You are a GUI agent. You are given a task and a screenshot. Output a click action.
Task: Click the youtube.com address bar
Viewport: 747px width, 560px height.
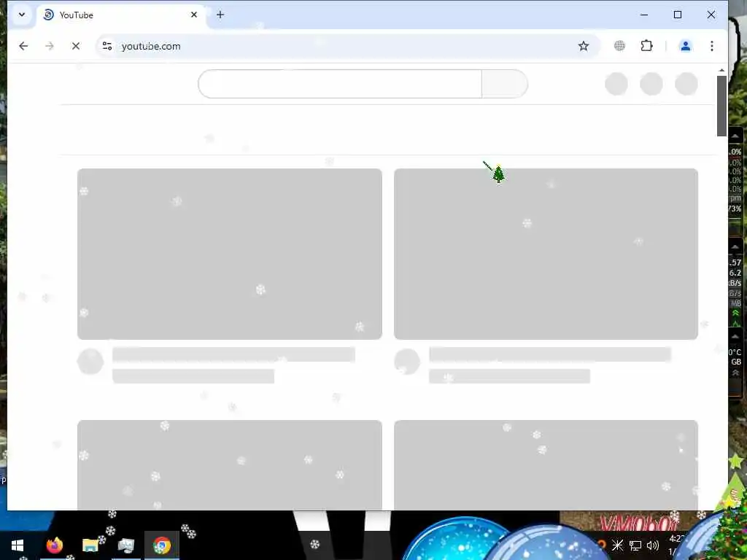[x=348, y=46]
